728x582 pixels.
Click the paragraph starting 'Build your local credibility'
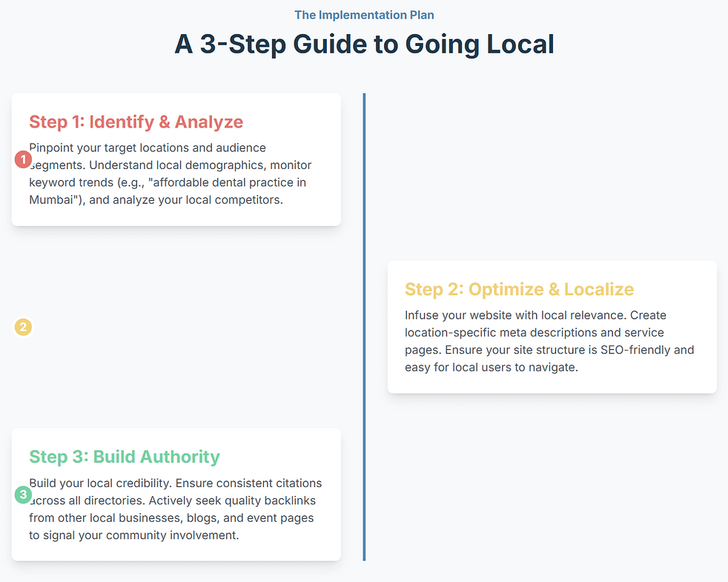(176, 509)
